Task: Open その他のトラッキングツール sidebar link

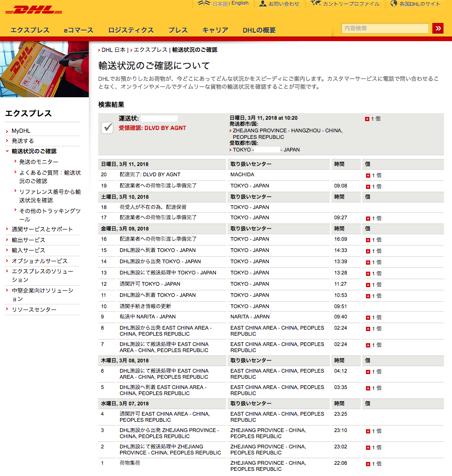Action: coord(50,215)
